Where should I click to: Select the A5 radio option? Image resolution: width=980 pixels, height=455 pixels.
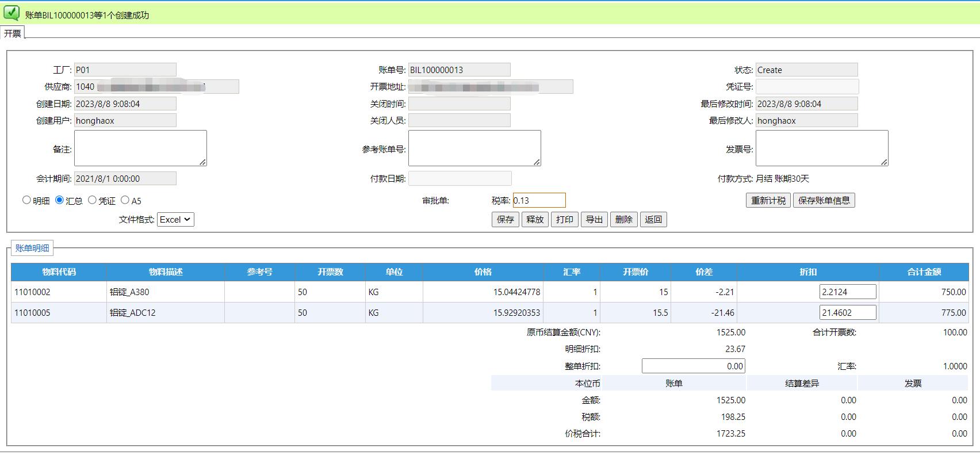(125, 200)
